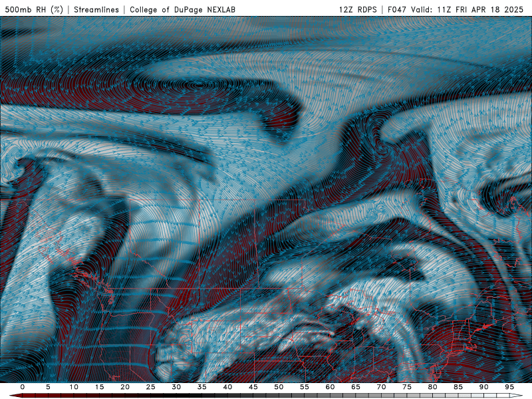Click "College of DuPage NEXLAB" text
The width and height of the screenshot is (532, 399).
(x=182, y=9)
